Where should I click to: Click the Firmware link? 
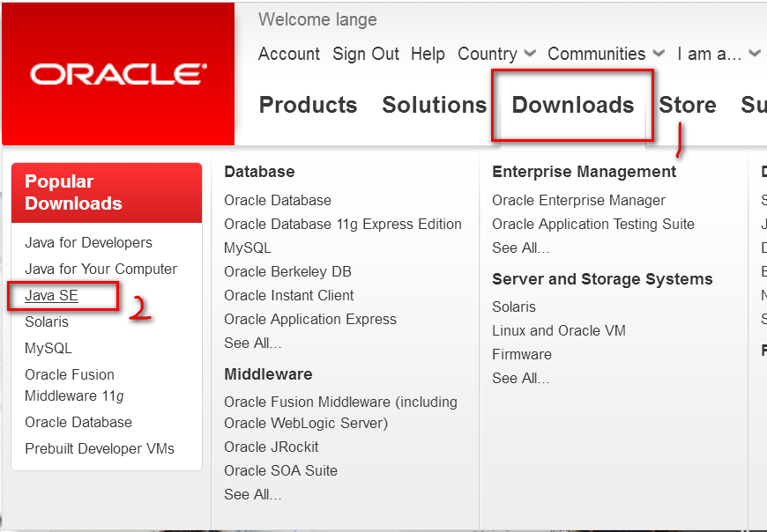pyautogui.click(x=521, y=355)
